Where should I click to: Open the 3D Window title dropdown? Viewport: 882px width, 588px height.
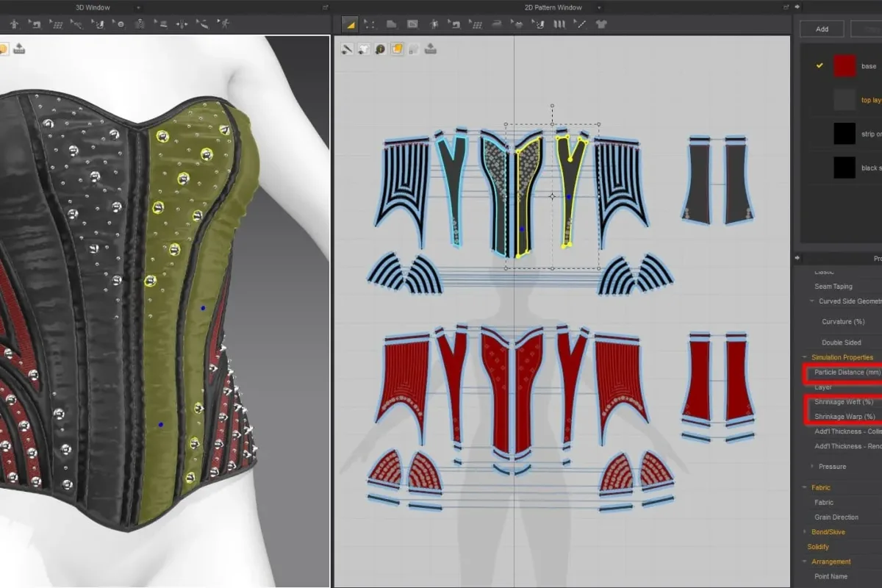(x=138, y=7)
